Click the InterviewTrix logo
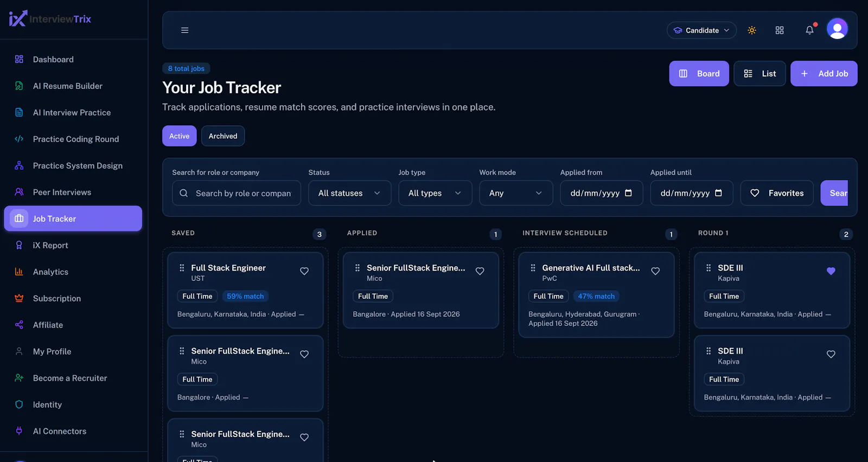 tap(50, 19)
